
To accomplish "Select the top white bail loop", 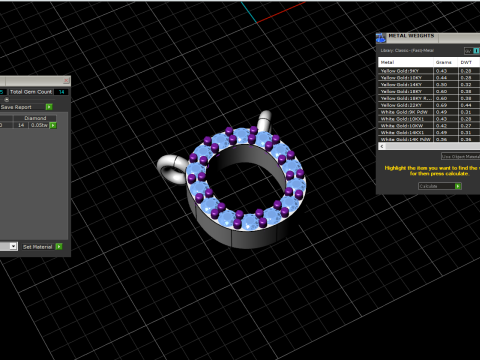I will 265,120.
